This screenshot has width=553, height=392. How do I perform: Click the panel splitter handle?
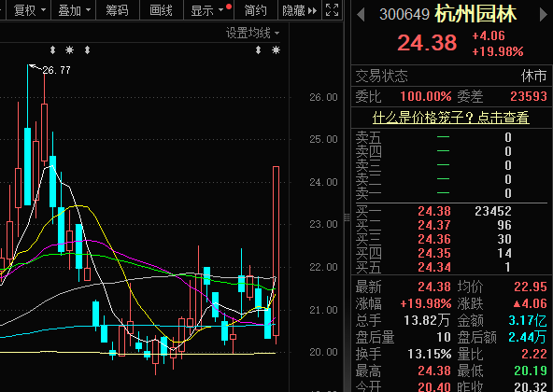pos(347,217)
